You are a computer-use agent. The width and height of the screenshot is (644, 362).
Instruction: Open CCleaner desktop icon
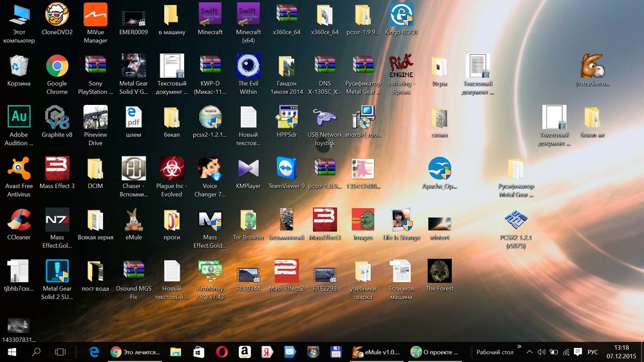[x=19, y=220]
